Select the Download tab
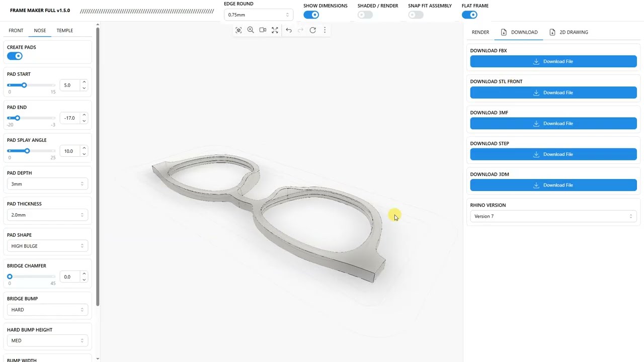 click(x=519, y=32)
